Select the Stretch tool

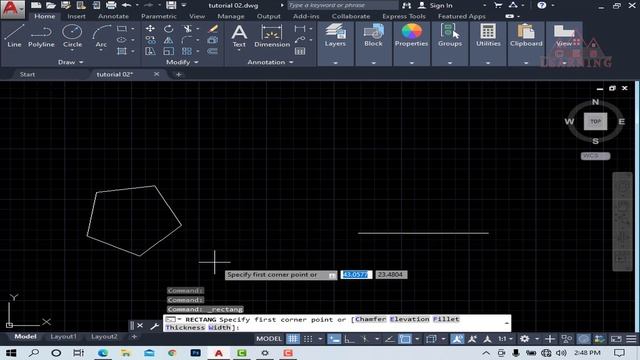[150, 51]
